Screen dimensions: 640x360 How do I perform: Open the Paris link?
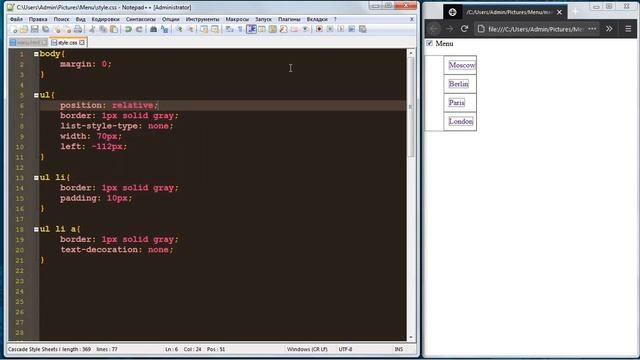(x=456, y=102)
